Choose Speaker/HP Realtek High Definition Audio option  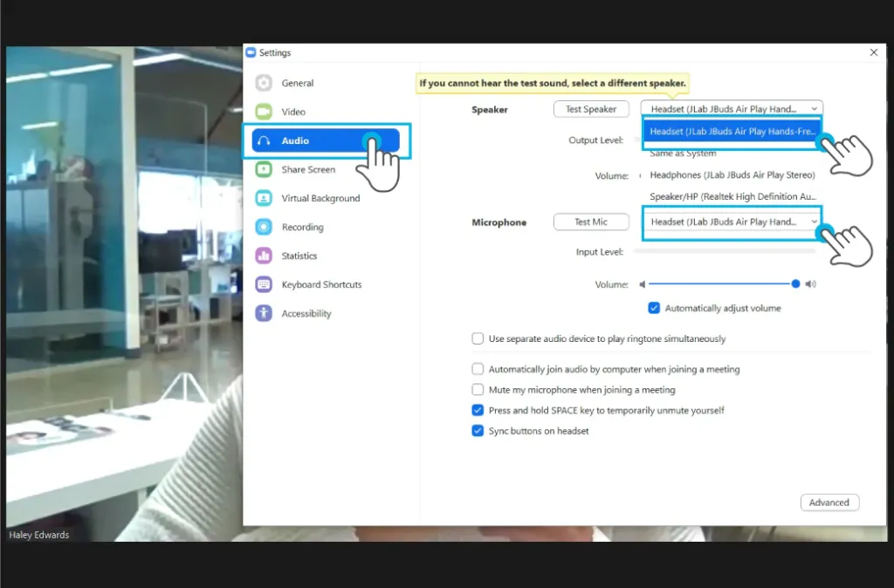tap(732, 196)
